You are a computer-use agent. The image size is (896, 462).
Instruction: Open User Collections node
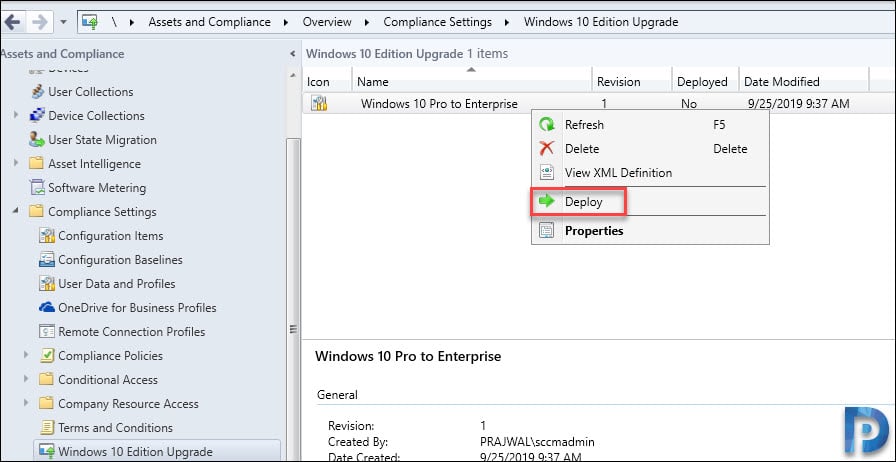coord(91,91)
